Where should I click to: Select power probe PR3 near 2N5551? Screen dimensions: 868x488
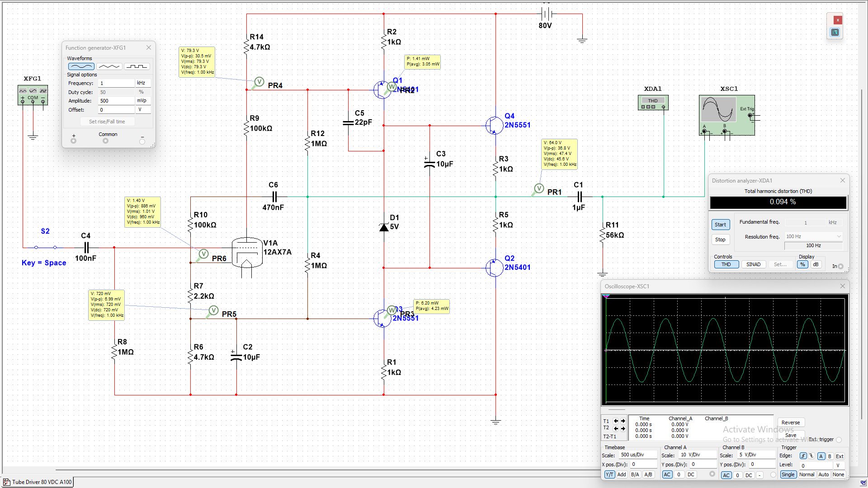pos(392,310)
